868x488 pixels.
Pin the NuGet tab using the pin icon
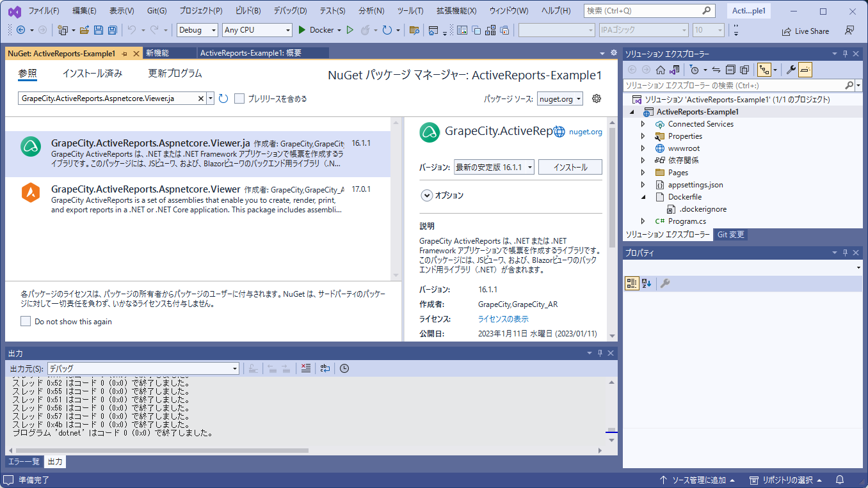(x=124, y=53)
